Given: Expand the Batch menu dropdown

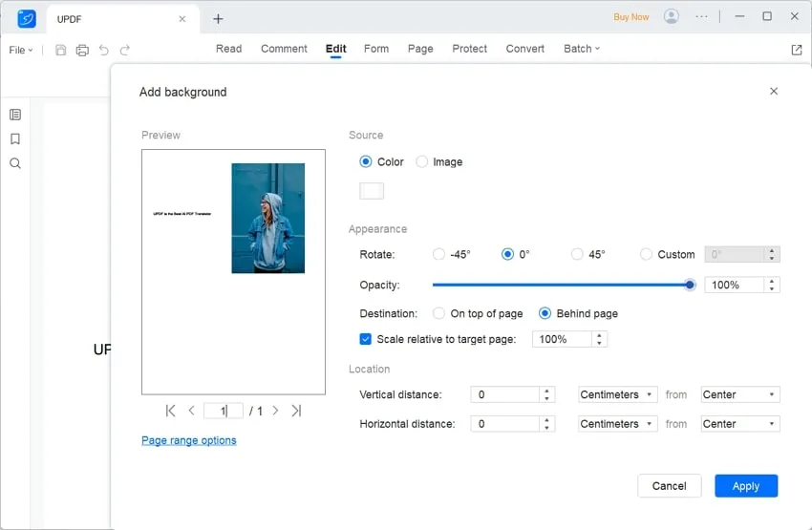Looking at the screenshot, I should coord(582,49).
